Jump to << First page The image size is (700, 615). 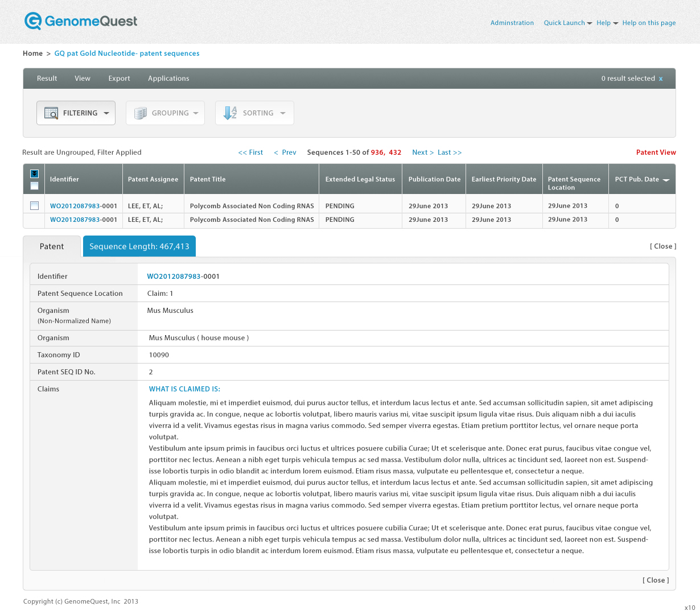[251, 152]
